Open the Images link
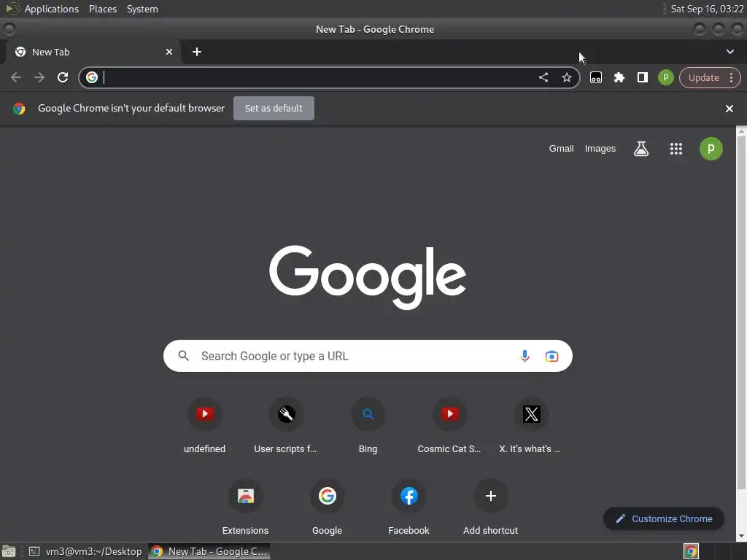The image size is (747, 560). tap(600, 149)
